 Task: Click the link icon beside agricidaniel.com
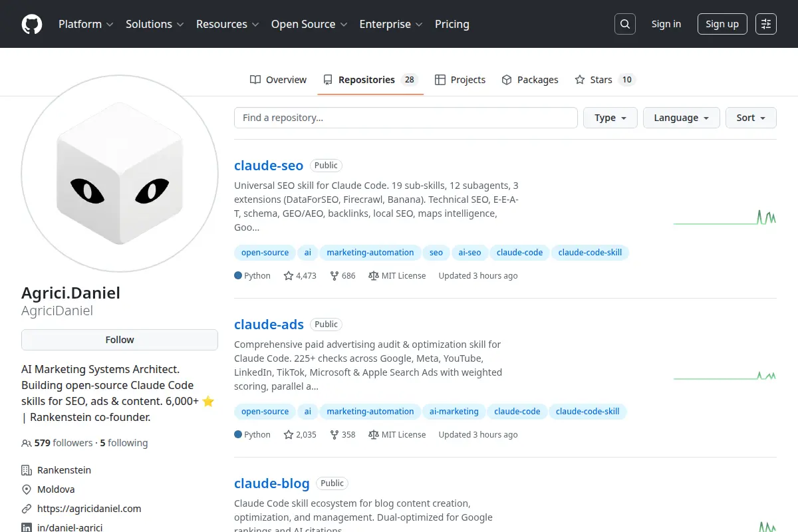point(26,509)
